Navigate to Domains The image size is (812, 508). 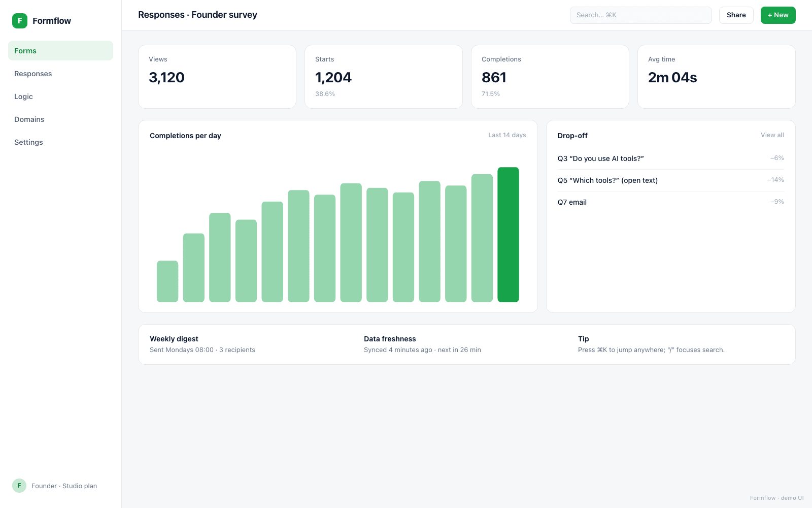pyautogui.click(x=60, y=119)
